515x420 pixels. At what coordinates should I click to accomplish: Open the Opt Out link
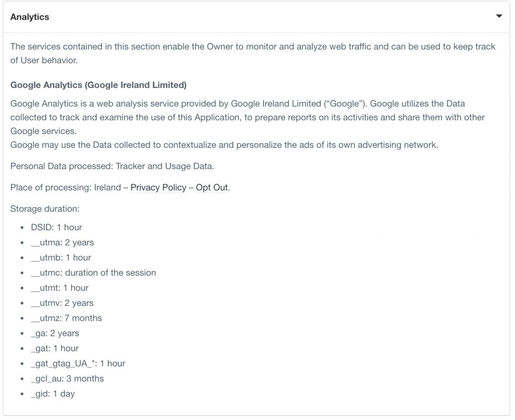[212, 188]
